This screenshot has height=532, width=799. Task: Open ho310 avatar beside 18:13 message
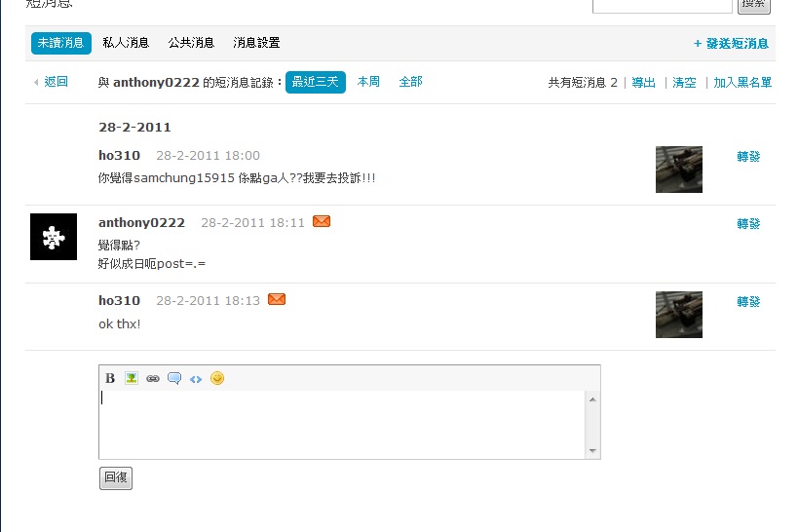tap(679, 315)
